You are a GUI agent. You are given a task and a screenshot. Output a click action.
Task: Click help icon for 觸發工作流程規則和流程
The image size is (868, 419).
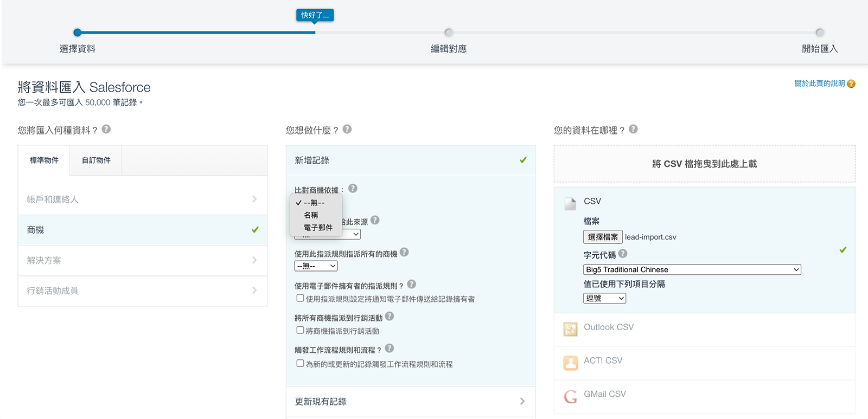click(390, 348)
